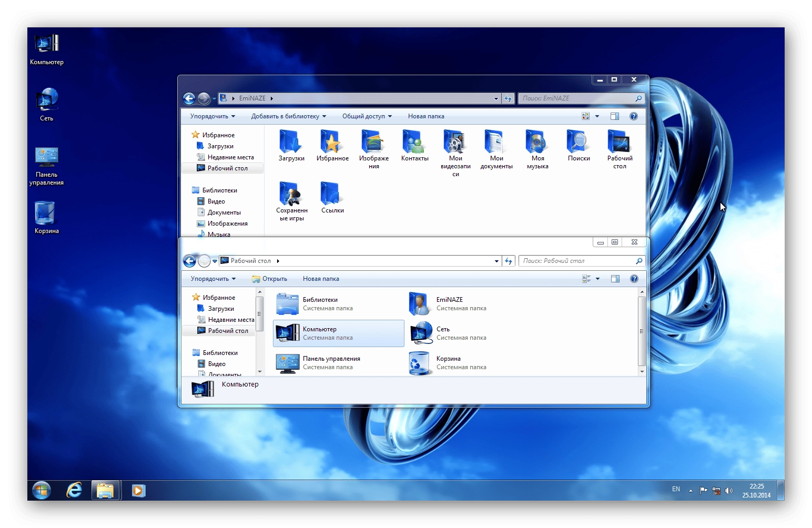Open the Action Center flag in system tray

point(703,491)
